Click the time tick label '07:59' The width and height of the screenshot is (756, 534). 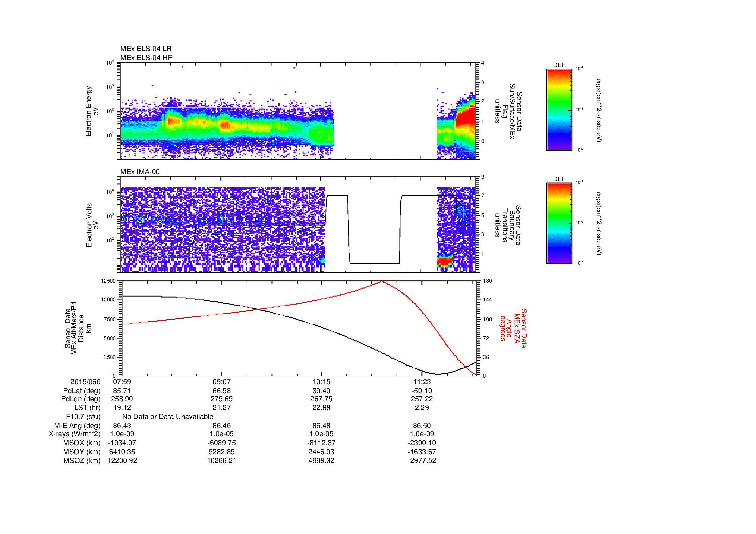pos(122,382)
